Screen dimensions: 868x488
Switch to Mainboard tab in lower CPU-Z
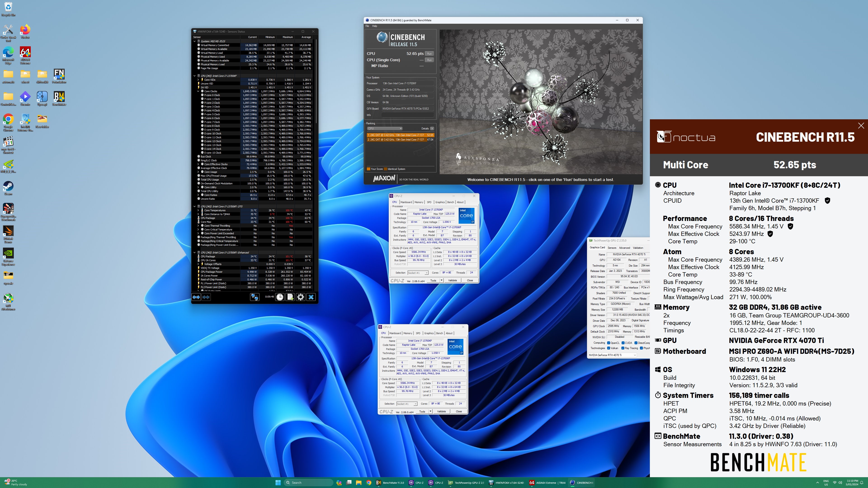click(395, 333)
